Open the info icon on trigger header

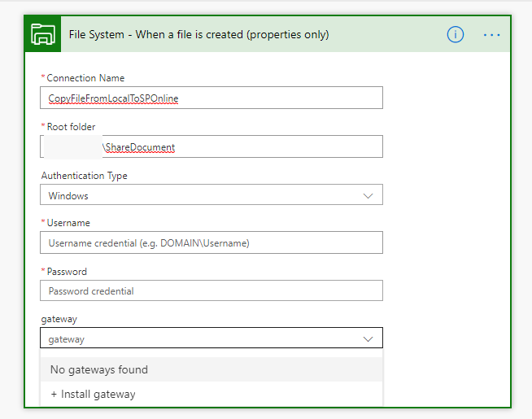pyautogui.click(x=455, y=35)
